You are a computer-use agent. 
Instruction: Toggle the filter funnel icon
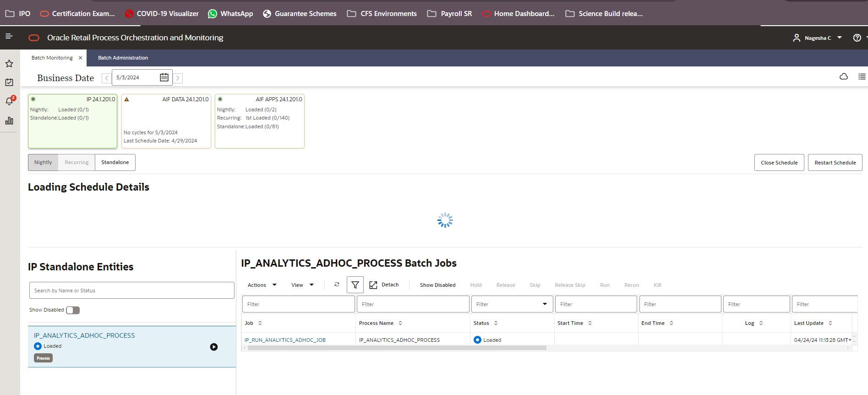(355, 285)
